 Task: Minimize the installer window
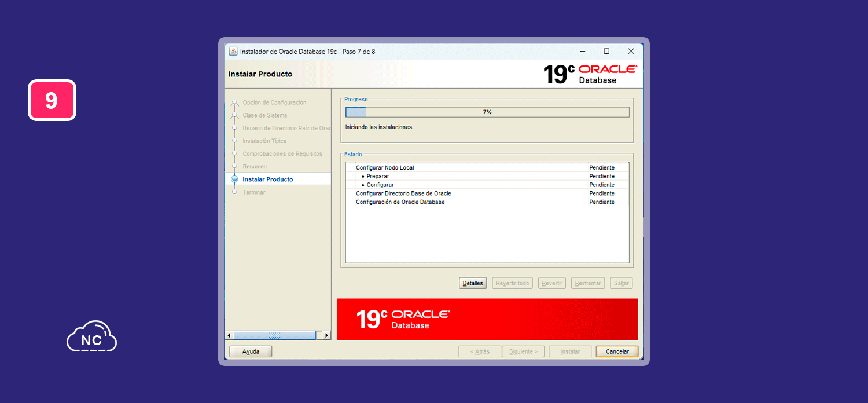[582, 51]
